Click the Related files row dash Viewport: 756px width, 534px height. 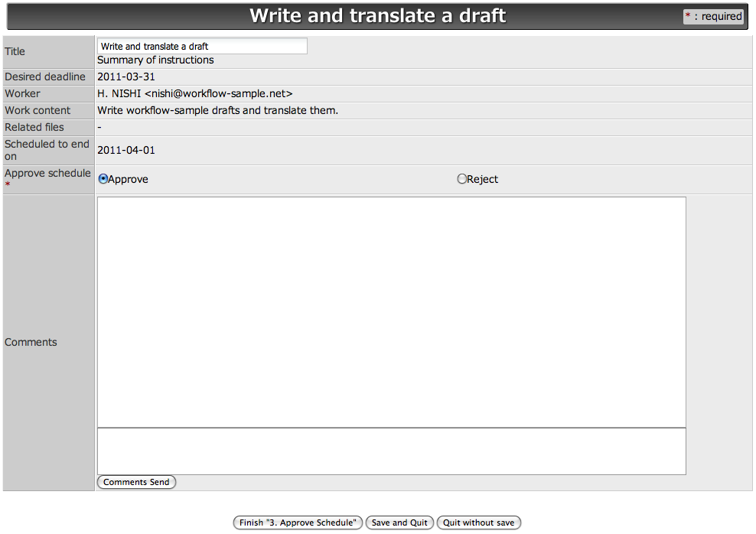99,127
